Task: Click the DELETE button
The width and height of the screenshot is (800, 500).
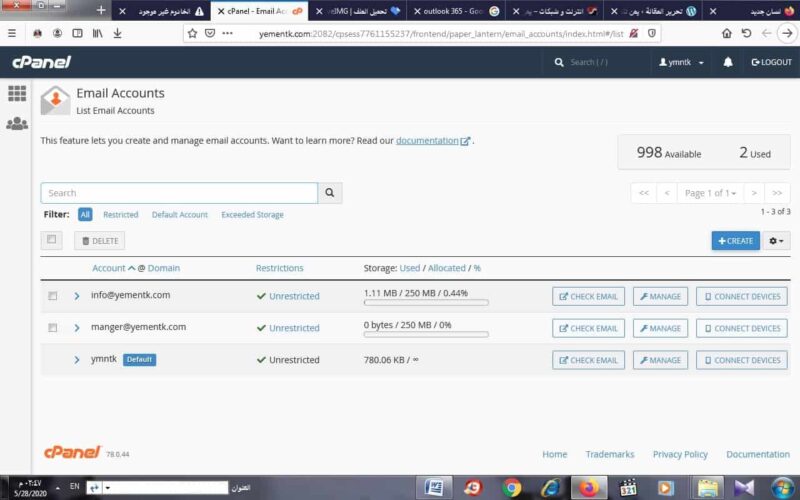Action: point(99,241)
